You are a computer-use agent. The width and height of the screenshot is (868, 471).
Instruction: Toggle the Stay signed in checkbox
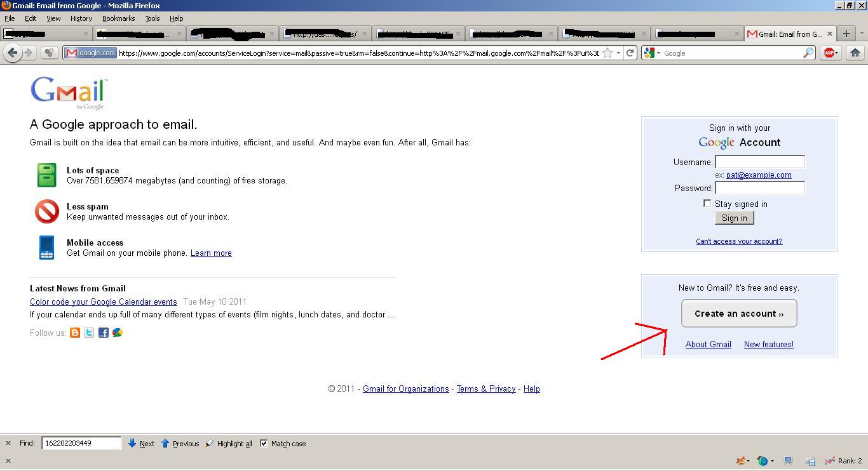(x=707, y=203)
